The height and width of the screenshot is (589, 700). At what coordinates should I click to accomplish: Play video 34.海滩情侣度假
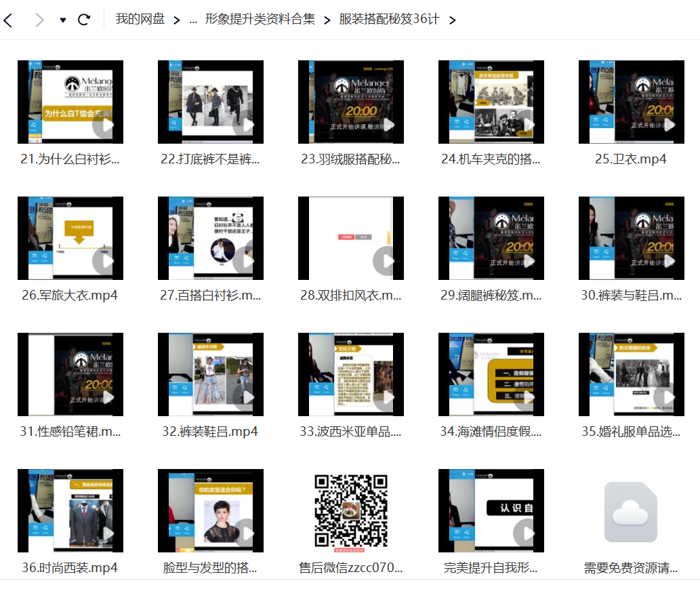[x=491, y=374]
